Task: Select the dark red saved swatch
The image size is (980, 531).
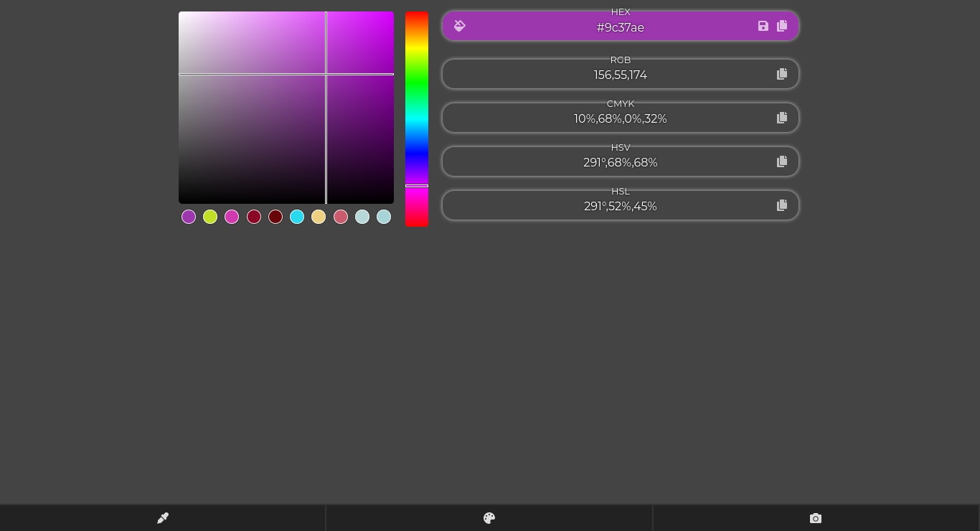Action: click(x=275, y=216)
